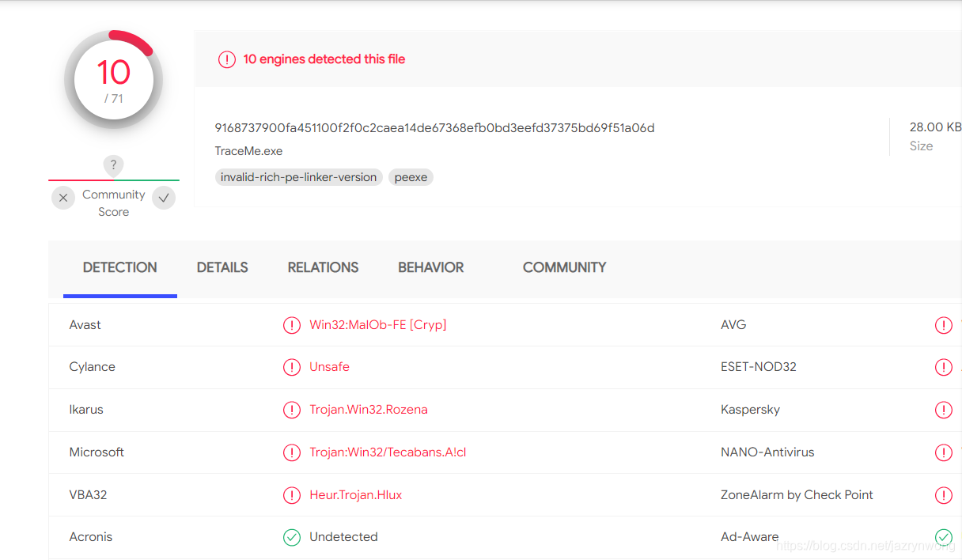Click the AVG engine name
This screenshot has width=962, height=560.
733,325
